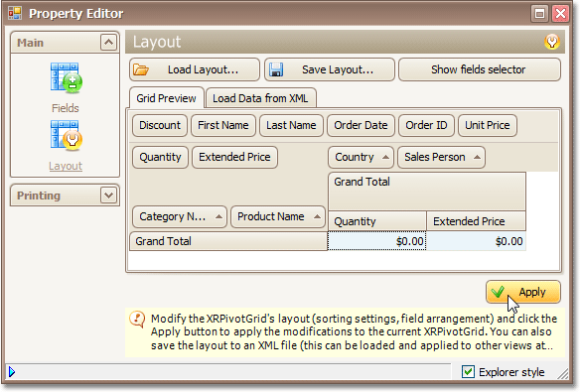This screenshot has height=392, width=580.
Task: Toggle sort arrow on Sales Person field
Action: [x=477, y=157]
